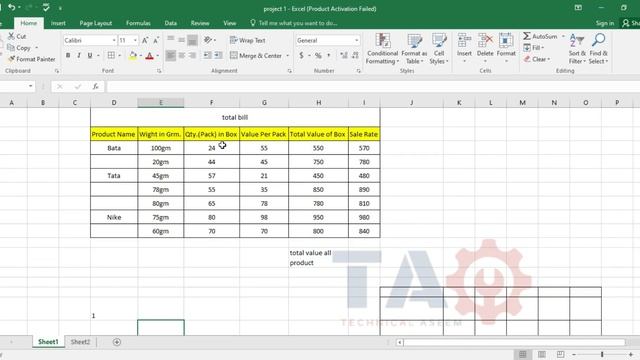Switch to the Formulas tab
This screenshot has height=360, width=640.
tap(138, 23)
